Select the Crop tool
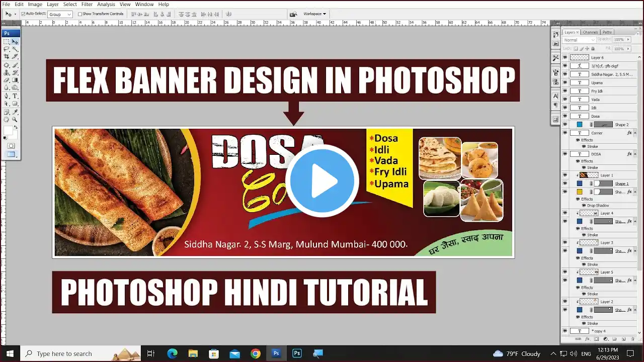This screenshot has width=644, height=362. [x=7, y=57]
